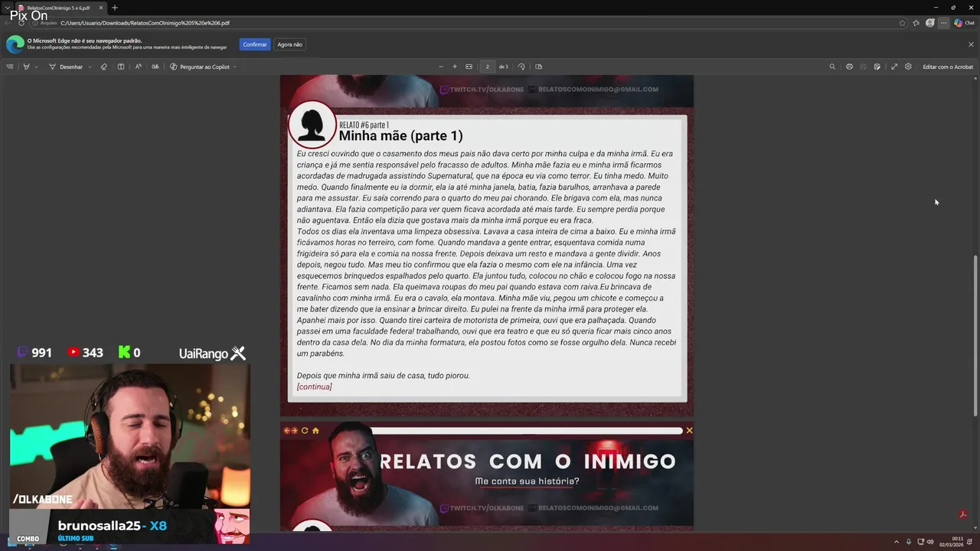Viewport: 980px width, 551px height.
Task: Rotate the PDF page
Action: coord(521,67)
